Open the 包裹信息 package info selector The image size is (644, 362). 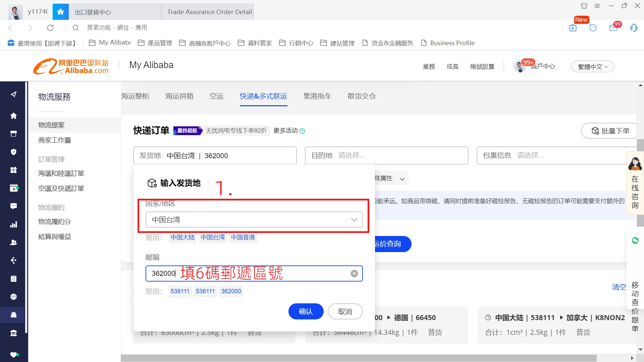click(556, 155)
